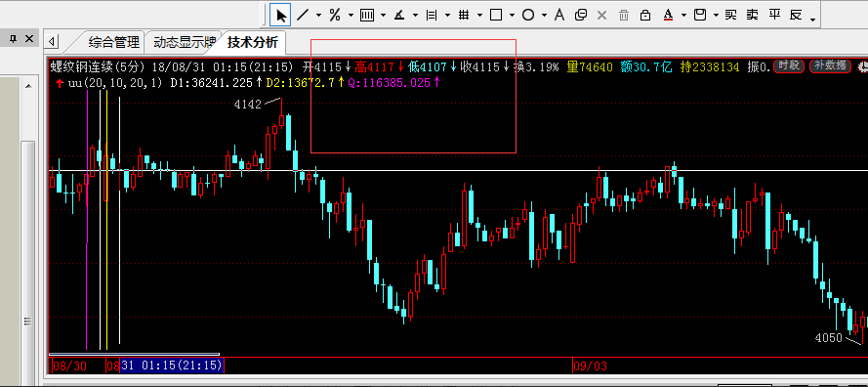Expand the cycle lines tool dropdown

tap(383, 16)
